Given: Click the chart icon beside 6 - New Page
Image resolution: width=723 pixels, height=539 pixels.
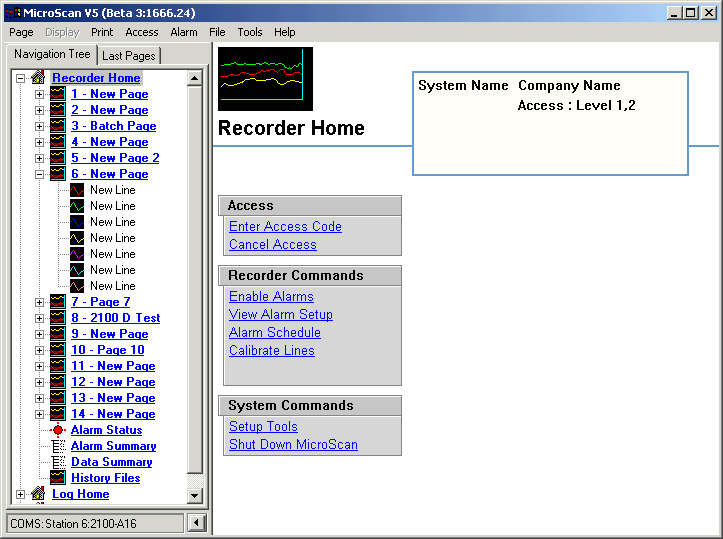Looking at the screenshot, I should (x=58, y=174).
